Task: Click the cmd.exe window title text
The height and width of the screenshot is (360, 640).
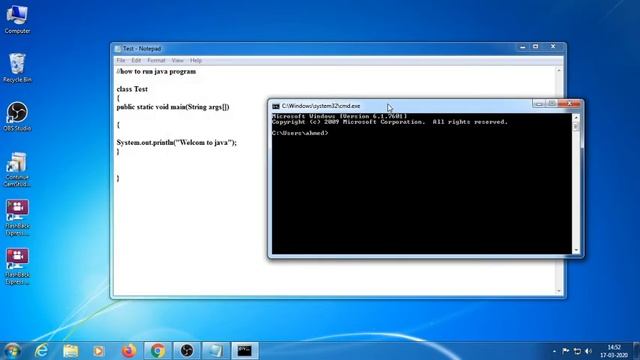Action: point(321,106)
